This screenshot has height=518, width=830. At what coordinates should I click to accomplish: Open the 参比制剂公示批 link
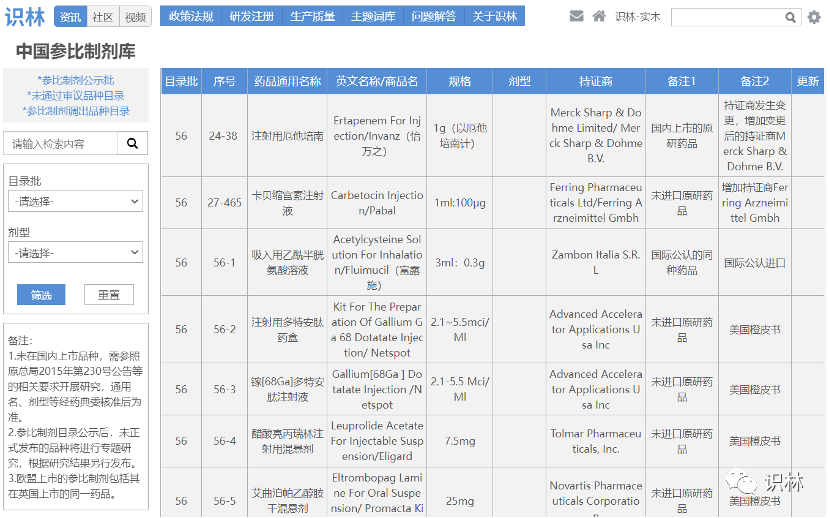click(76, 80)
